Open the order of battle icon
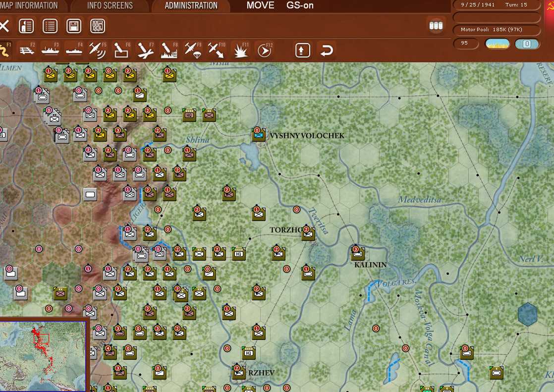The height and width of the screenshot is (392, 554). click(26, 26)
